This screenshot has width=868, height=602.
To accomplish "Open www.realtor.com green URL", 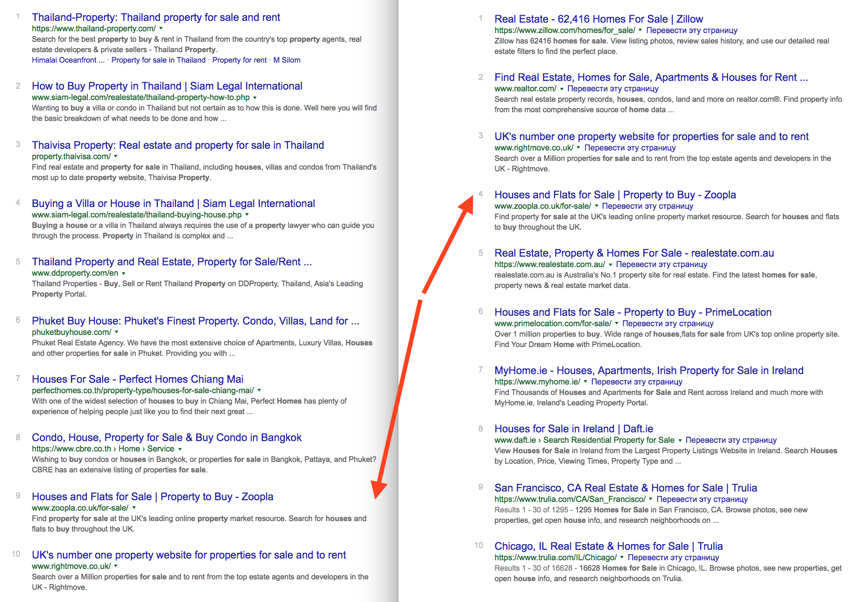I will [x=525, y=89].
